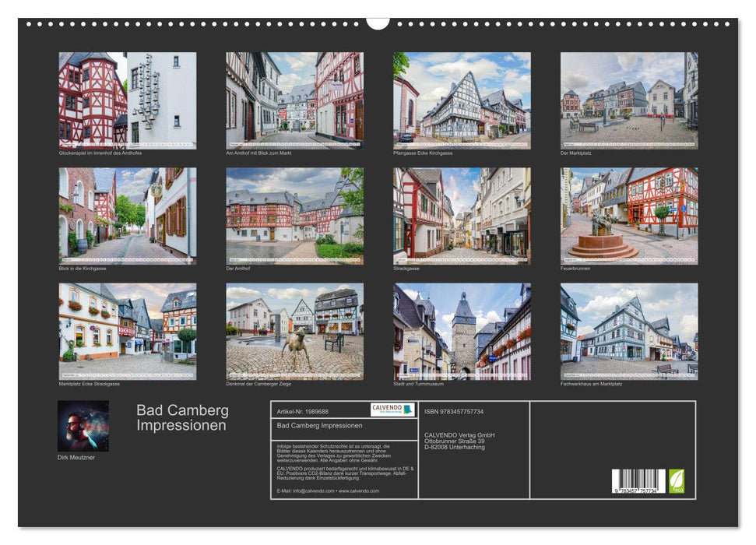Viewport: 756px width, 545px height.
Task: Click the ISBN 9783457757734 text
Action: pos(454,411)
